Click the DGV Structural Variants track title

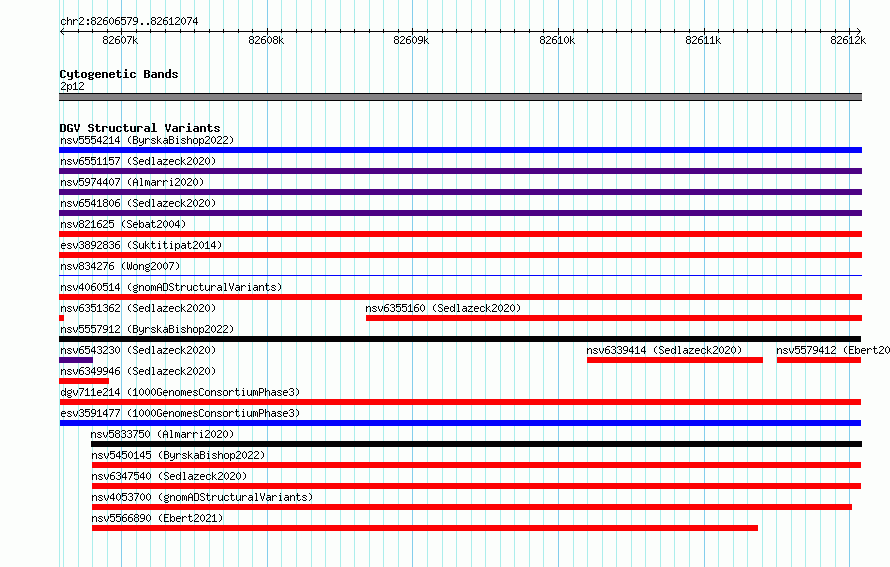point(140,128)
